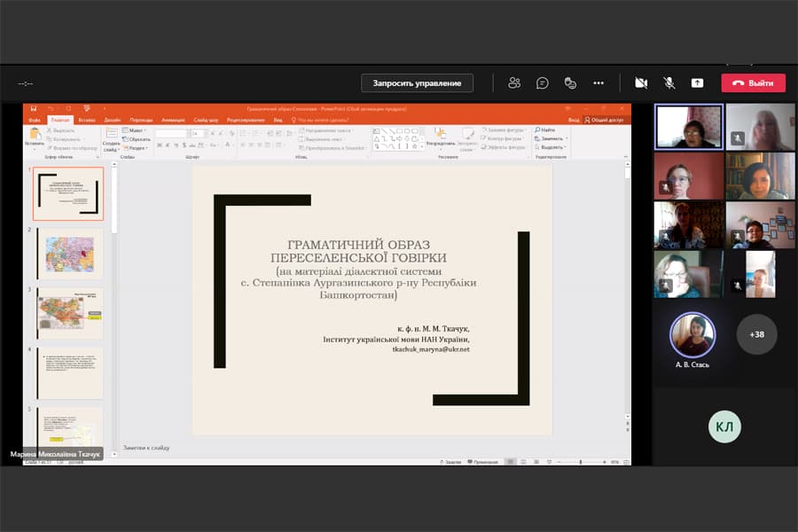Switch to the Вставка ribbon tab

87,121
